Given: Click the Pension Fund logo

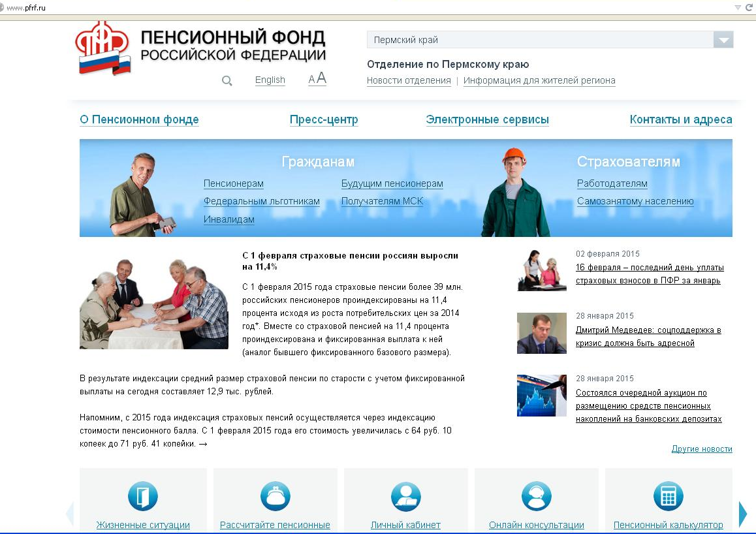Looking at the screenshot, I should (102, 48).
